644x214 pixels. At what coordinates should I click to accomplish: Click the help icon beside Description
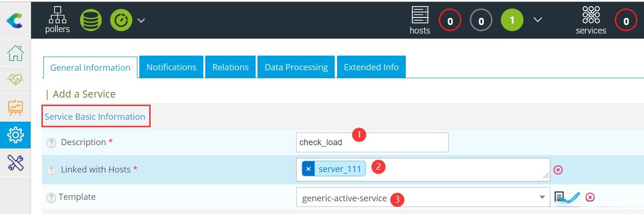(x=52, y=143)
